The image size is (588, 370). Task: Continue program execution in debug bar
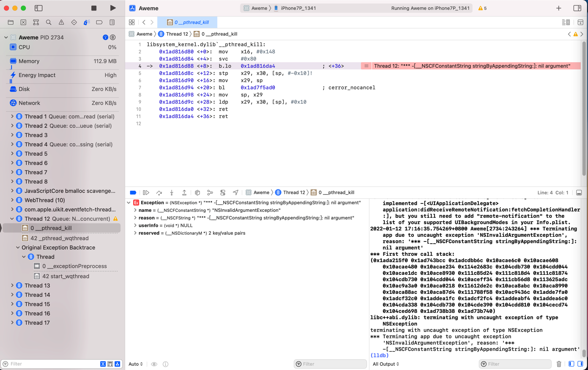click(146, 192)
